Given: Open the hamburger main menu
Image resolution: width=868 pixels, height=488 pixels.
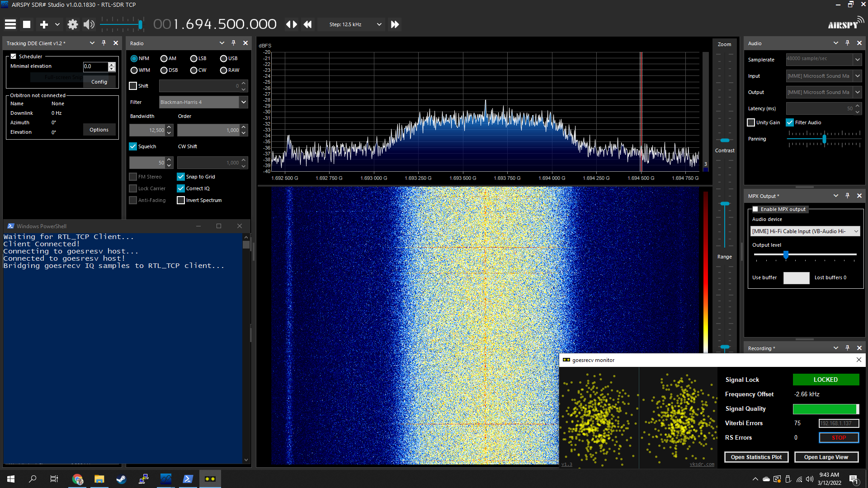Looking at the screenshot, I should (10, 24).
